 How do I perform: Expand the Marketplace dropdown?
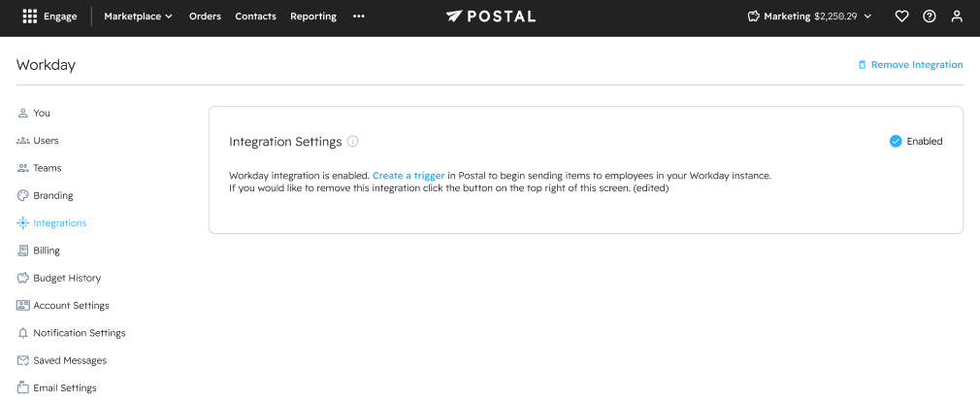point(138,17)
